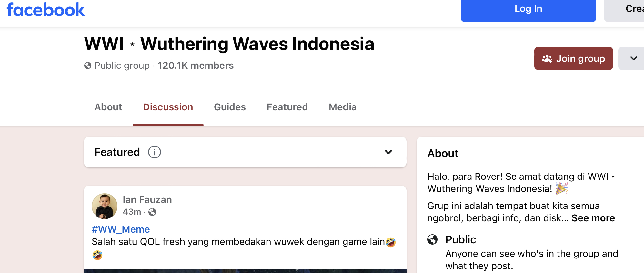
Task: Click the globe icon beside Public group
Action: coord(88,66)
